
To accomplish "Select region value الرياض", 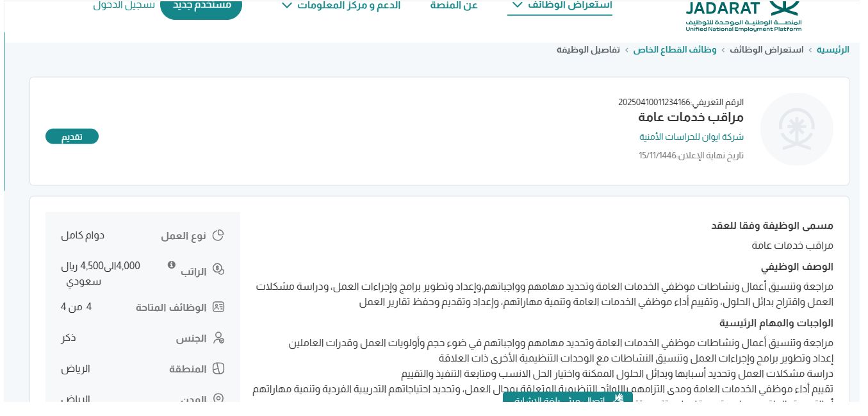I will [x=76, y=369].
